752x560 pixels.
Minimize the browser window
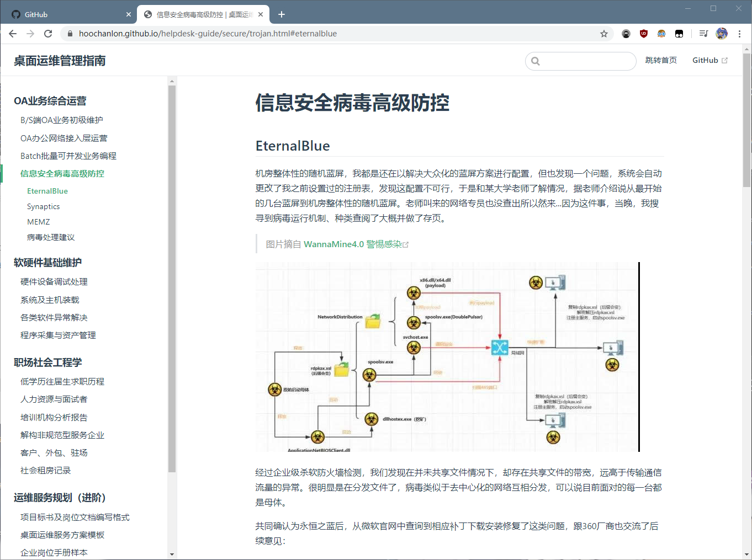tap(688, 8)
